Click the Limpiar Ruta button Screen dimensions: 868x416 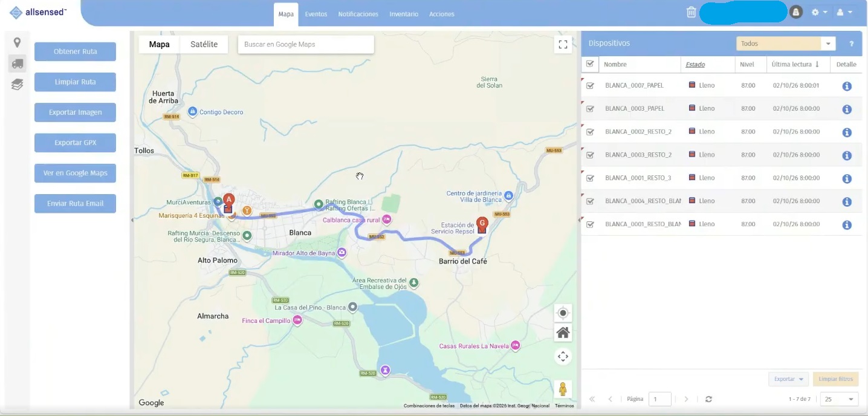[x=76, y=82]
